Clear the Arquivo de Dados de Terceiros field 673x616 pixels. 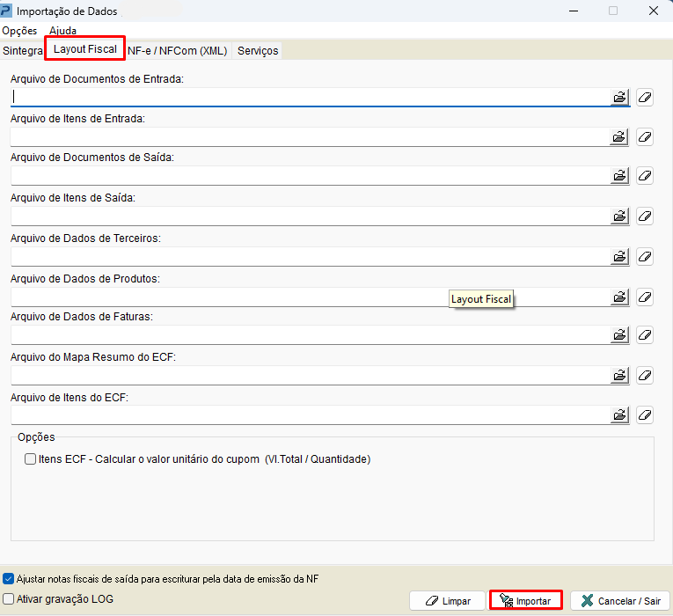(x=645, y=256)
